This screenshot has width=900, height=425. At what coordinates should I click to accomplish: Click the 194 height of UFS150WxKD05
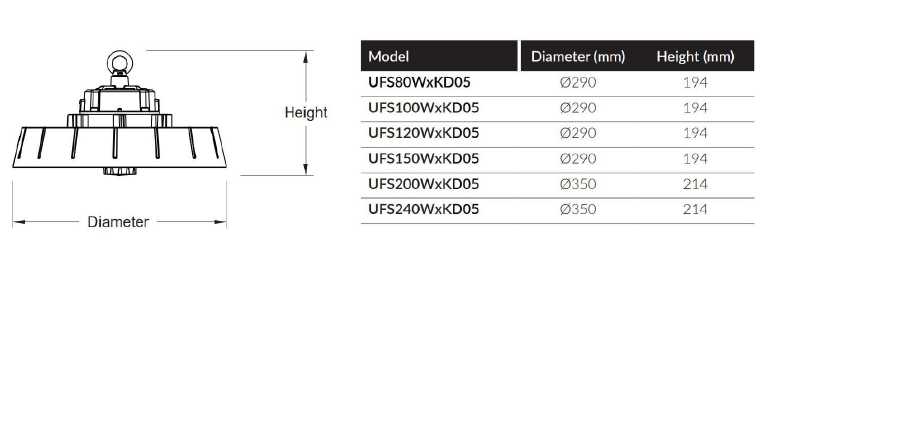tap(695, 159)
